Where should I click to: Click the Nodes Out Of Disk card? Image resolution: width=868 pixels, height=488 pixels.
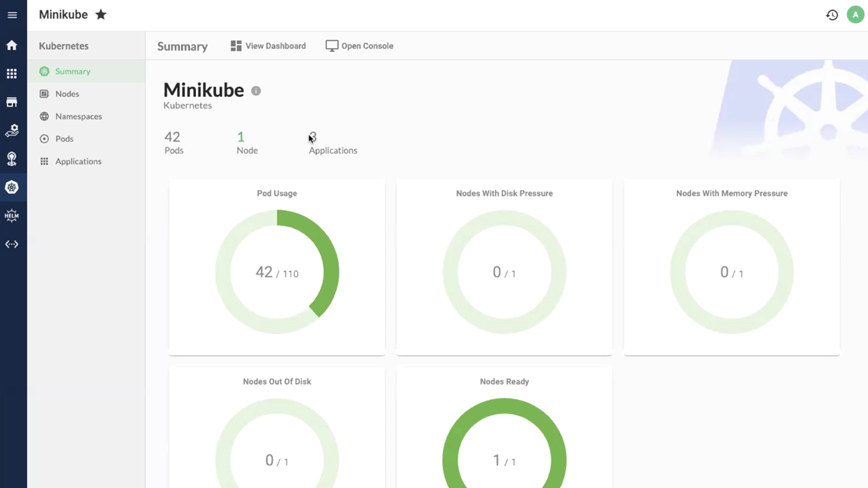277,428
